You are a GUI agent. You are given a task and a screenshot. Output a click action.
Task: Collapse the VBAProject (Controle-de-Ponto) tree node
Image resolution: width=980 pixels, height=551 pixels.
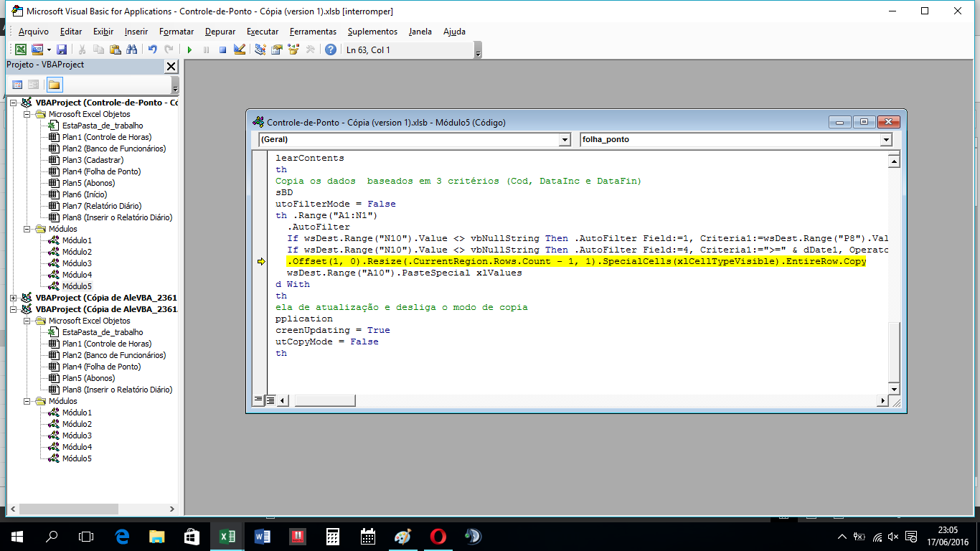[13, 103]
